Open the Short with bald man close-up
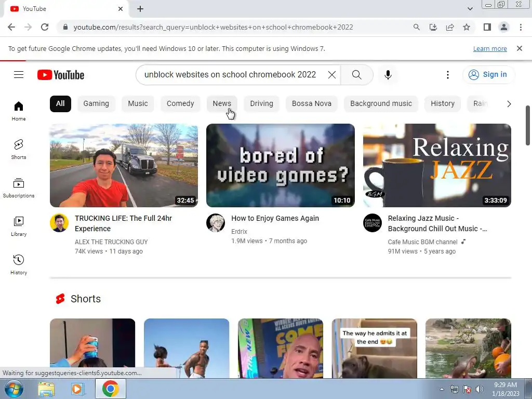This screenshot has height=399, width=532. pos(280,348)
